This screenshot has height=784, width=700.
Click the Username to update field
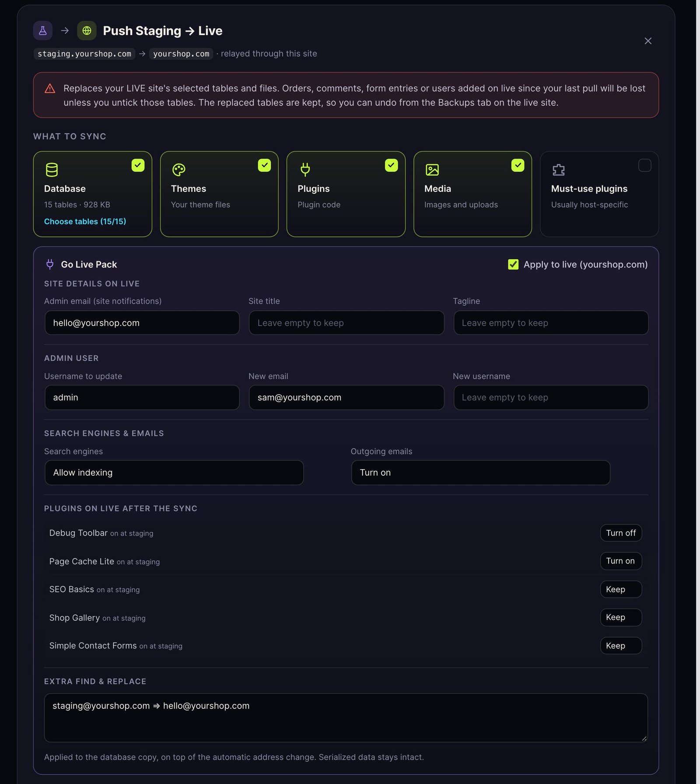(x=142, y=397)
